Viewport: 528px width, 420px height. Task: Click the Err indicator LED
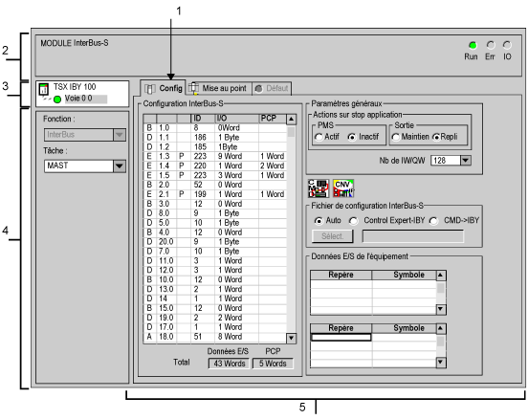tap(491, 45)
